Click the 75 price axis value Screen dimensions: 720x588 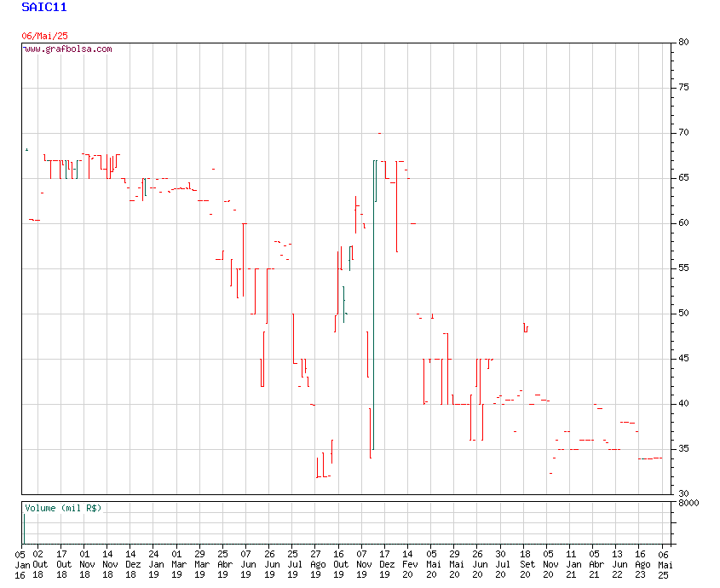pos(683,87)
